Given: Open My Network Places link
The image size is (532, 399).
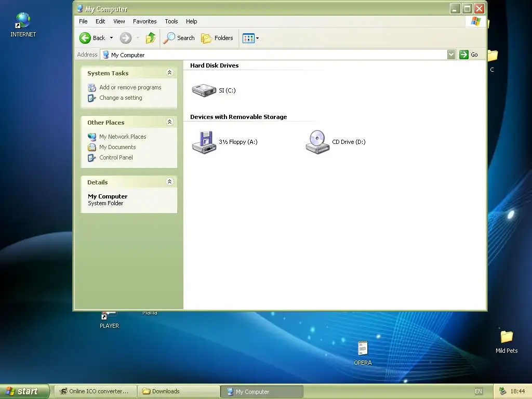Looking at the screenshot, I should (123, 137).
